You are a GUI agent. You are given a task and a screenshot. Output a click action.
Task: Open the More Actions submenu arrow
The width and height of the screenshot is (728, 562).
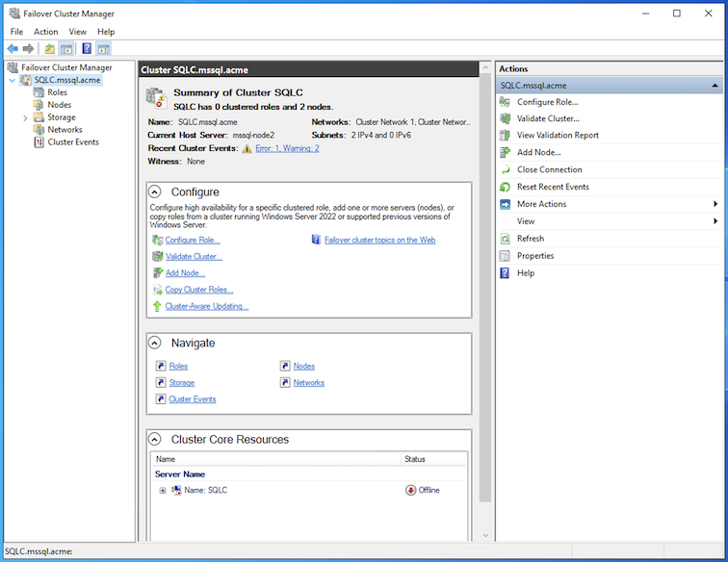tap(715, 204)
